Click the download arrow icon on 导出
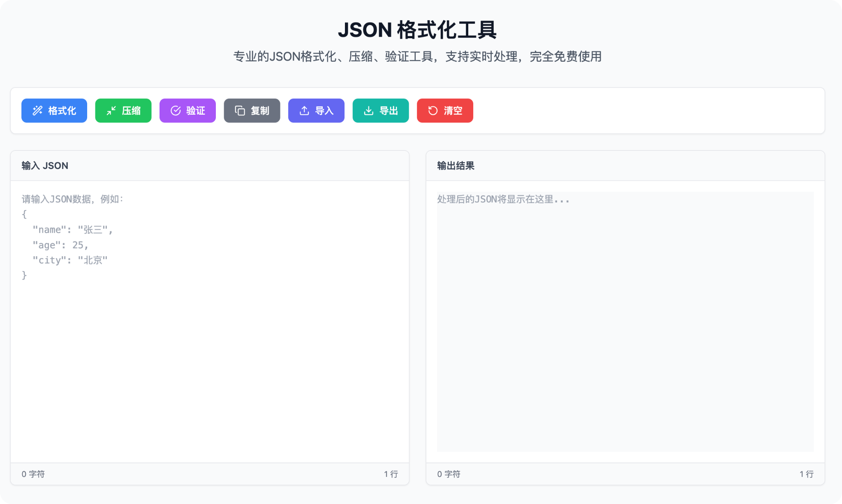The image size is (842, 504). coord(369,111)
